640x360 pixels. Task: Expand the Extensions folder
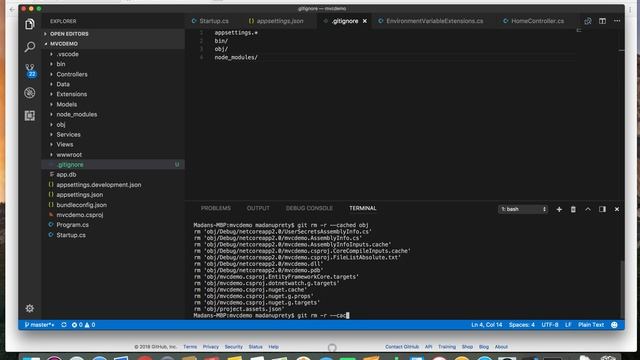pos(71,94)
